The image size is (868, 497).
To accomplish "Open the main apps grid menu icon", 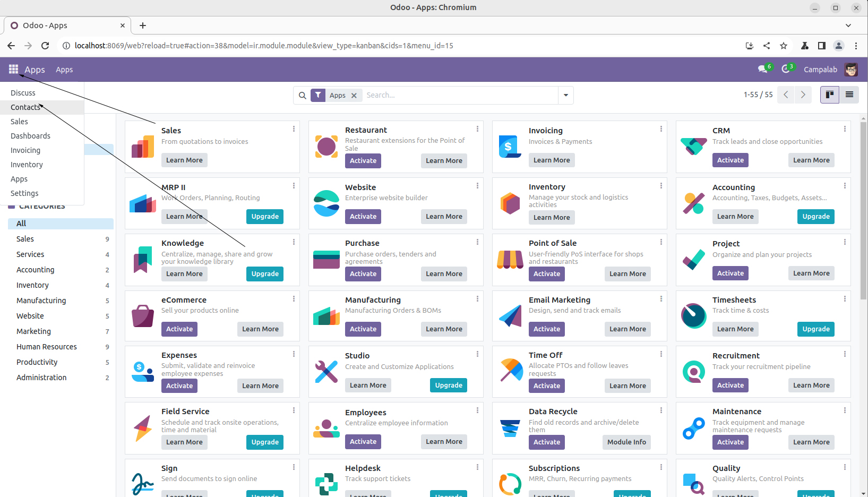I will [13, 70].
